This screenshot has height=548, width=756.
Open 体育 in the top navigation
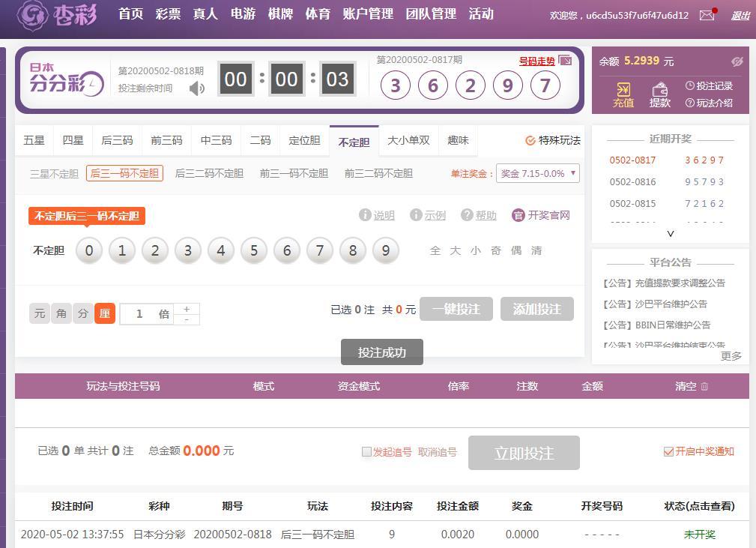[318, 14]
